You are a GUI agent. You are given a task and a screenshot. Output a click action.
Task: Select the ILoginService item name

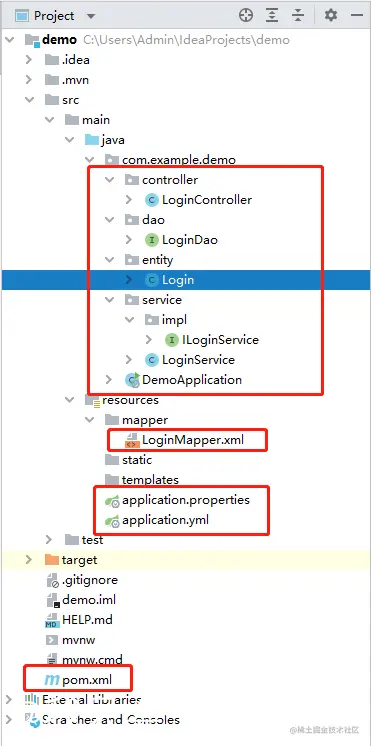pyautogui.click(x=220, y=340)
